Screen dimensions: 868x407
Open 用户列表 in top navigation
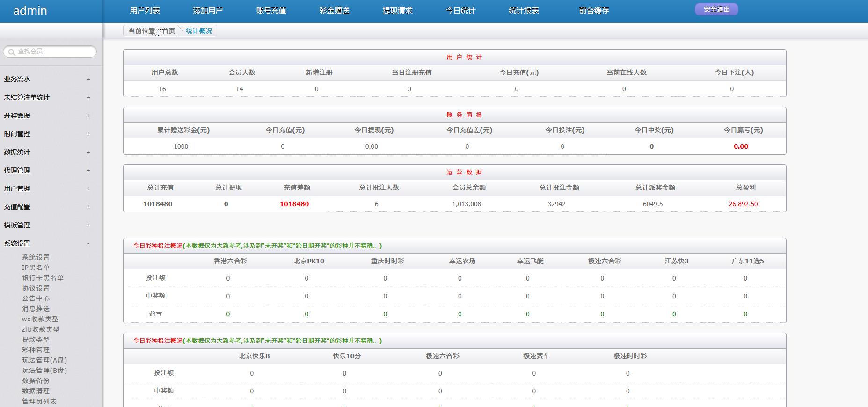coord(145,11)
